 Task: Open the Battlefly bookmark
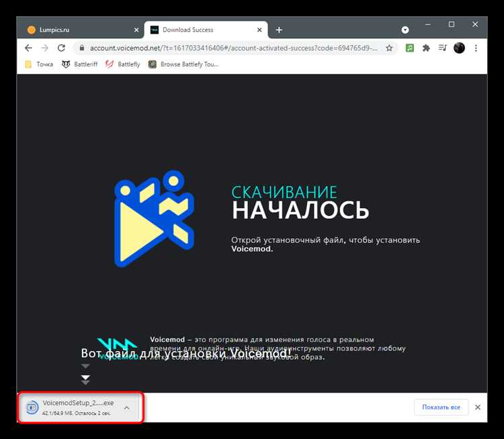tap(123, 64)
